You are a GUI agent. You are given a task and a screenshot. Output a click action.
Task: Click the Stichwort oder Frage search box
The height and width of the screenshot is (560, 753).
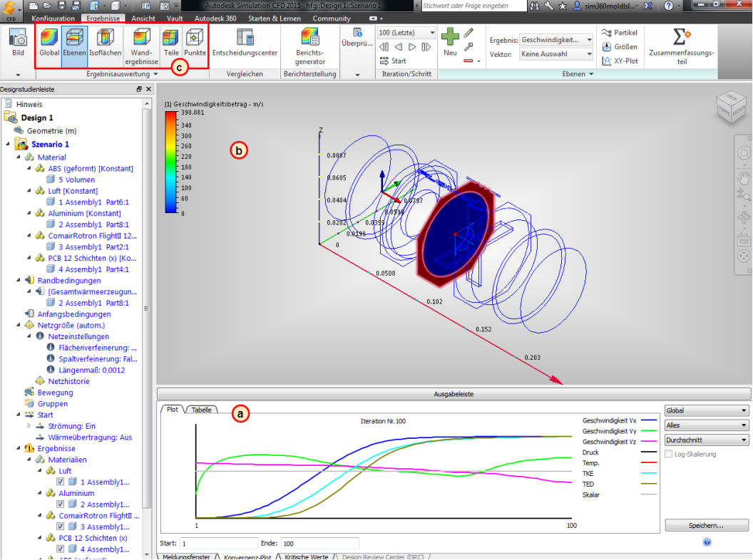(474, 6)
